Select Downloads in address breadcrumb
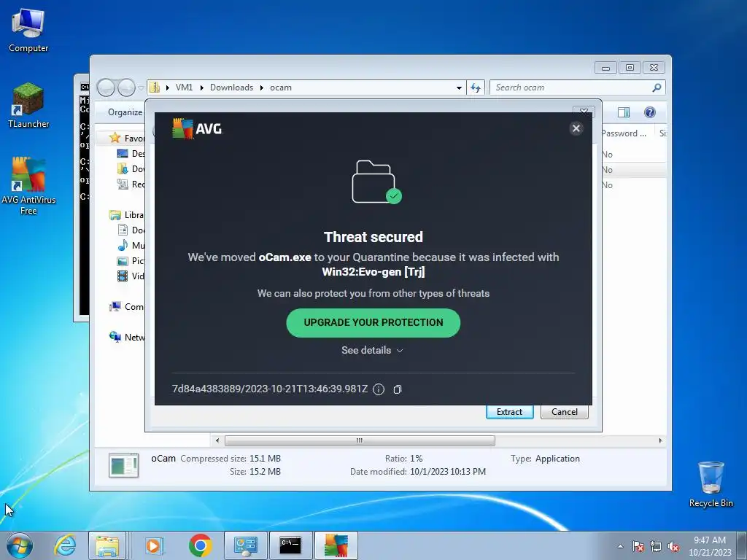Image resolution: width=747 pixels, height=560 pixels. (231, 87)
